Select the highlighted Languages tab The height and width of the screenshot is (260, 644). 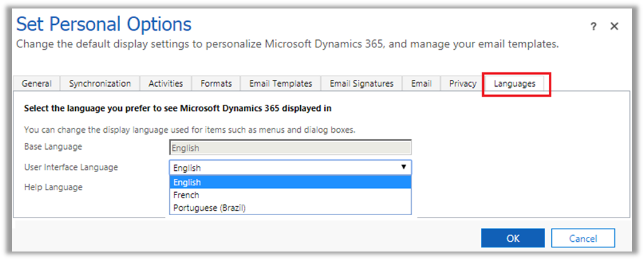(x=514, y=84)
